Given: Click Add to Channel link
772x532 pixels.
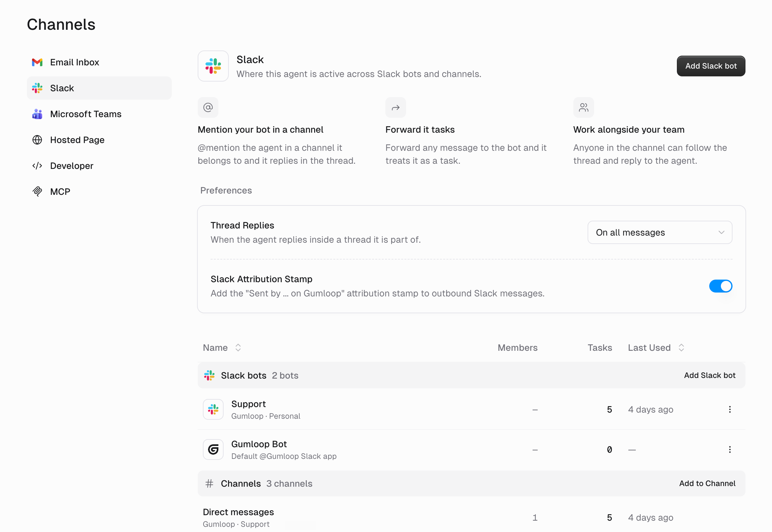Looking at the screenshot, I should 707,483.
